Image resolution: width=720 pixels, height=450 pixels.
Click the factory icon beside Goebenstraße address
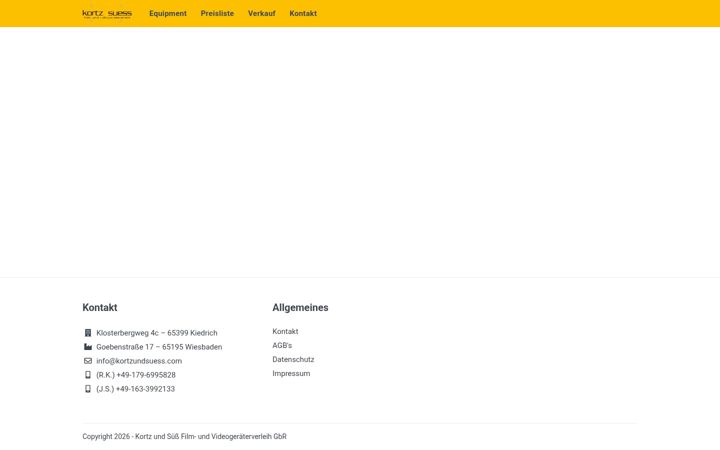coord(88,347)
